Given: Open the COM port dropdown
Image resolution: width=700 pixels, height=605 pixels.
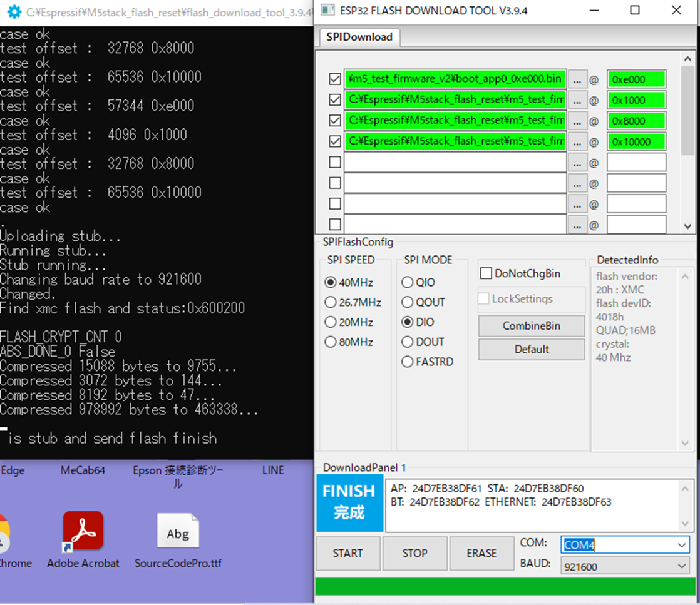Looking at the screenshot, I should pyautogui.click(x=681, y=545).
